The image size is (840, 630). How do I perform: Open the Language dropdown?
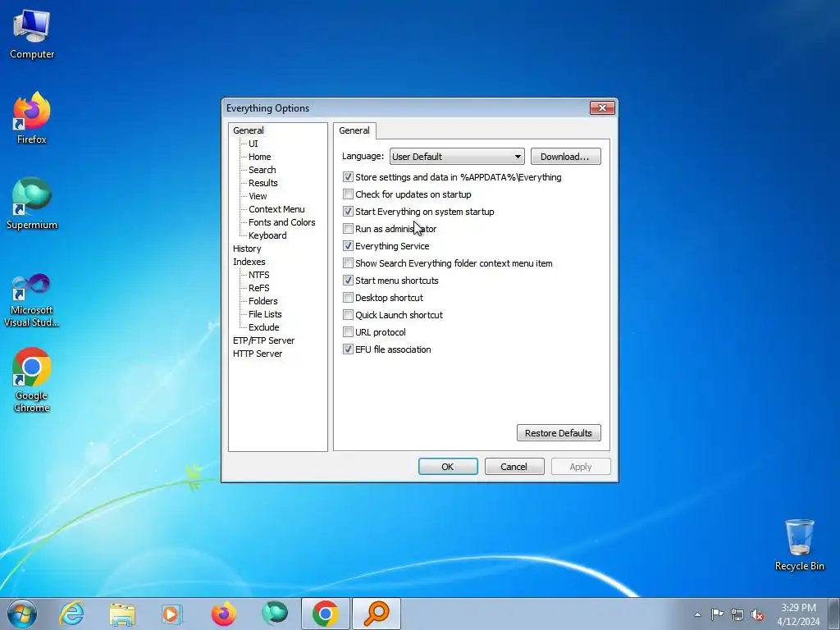[457, 157]
